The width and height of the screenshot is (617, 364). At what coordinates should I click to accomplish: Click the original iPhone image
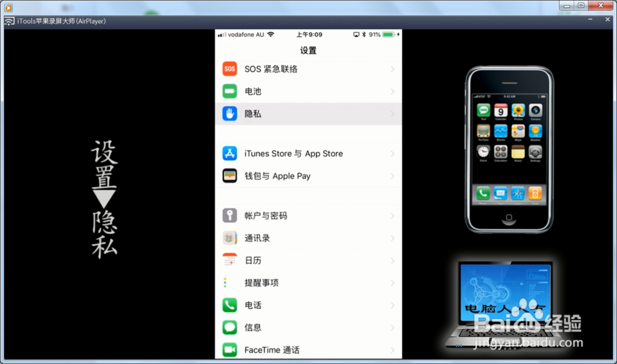tap(509, 149)
